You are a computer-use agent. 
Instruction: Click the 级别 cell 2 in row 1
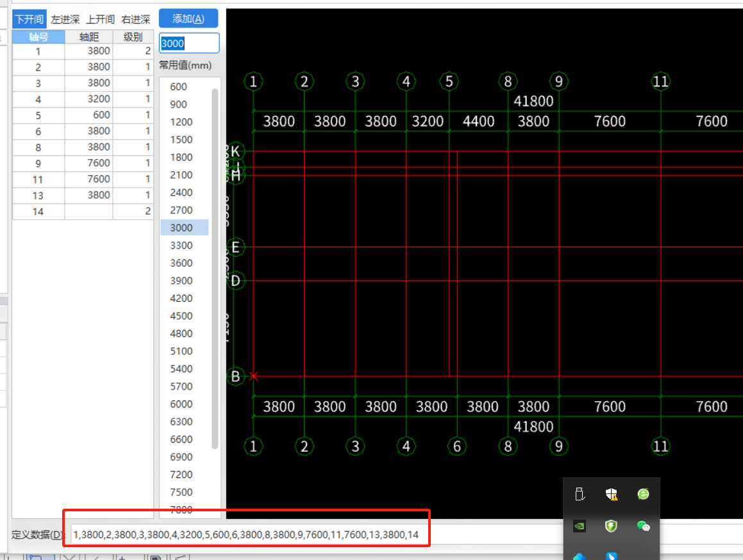(x=133, y=51)
